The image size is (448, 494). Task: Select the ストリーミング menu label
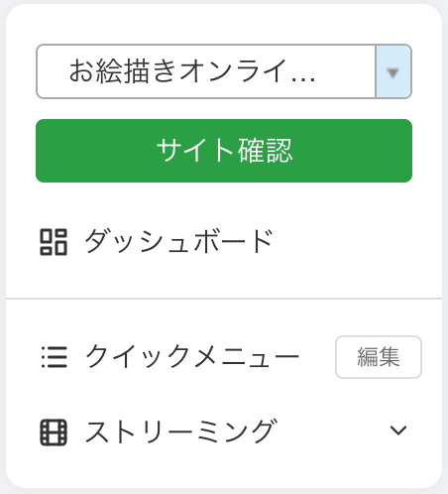(x=181, y=432)
